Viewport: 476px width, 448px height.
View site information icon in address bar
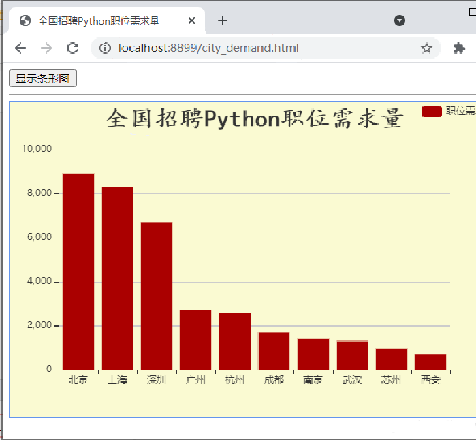105,48
